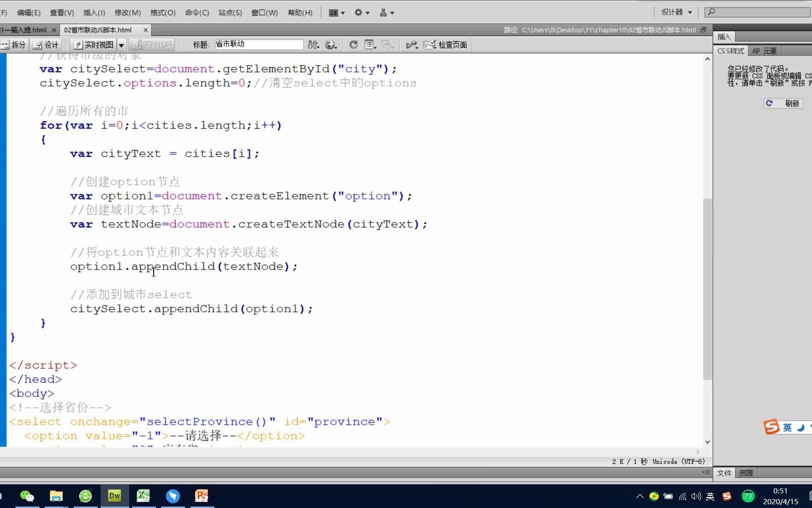Open the site management dropdown icon

coord(386,13)
